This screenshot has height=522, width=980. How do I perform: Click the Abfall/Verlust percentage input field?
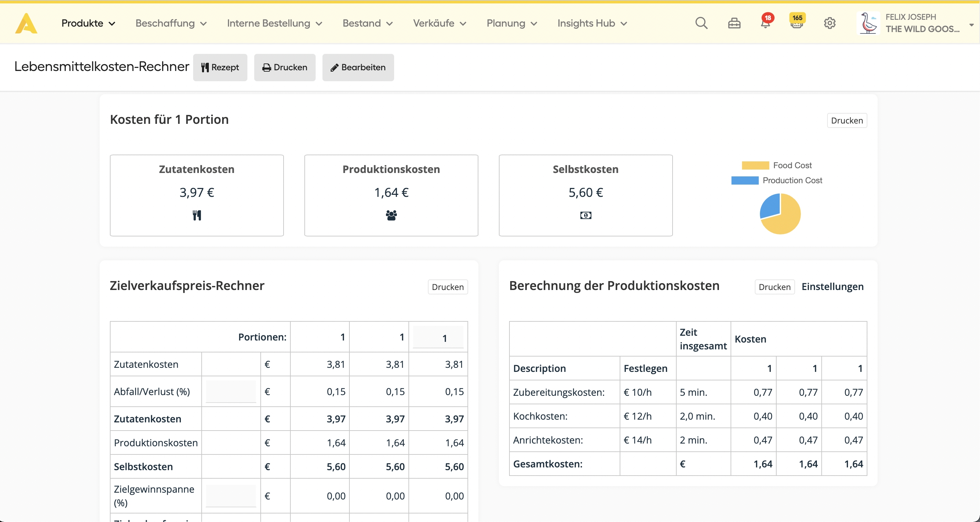(x=231, y=392)
